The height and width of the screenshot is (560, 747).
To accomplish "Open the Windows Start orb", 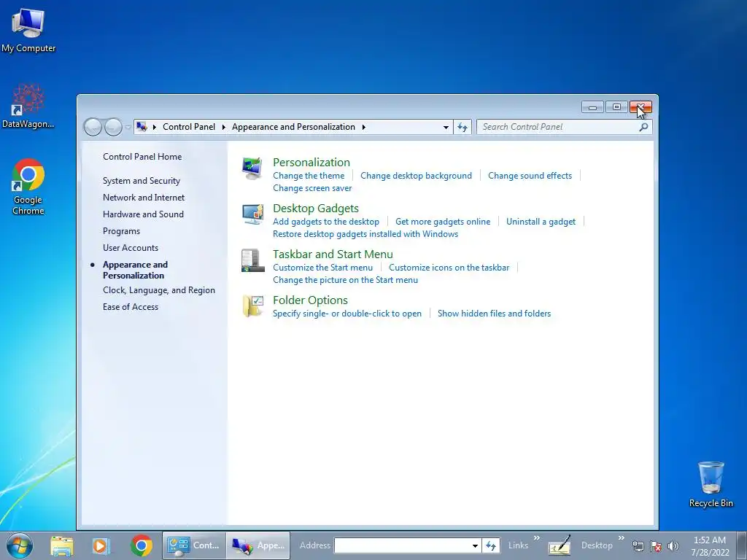I will point(19,545).
